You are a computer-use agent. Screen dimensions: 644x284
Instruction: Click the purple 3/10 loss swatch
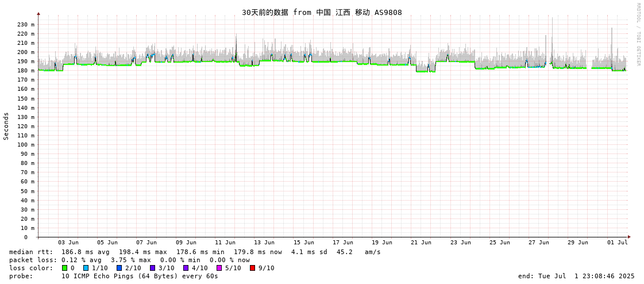(x=152, y=268)
